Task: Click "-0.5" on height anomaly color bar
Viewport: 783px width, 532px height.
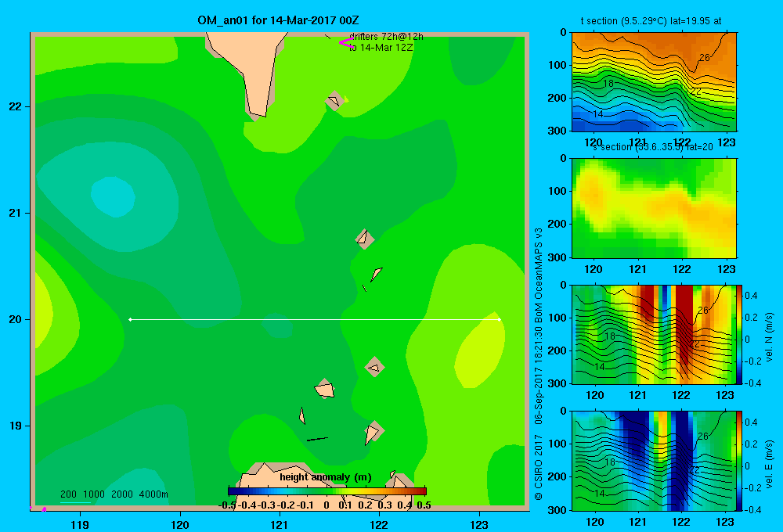Action: pos(227,505)
